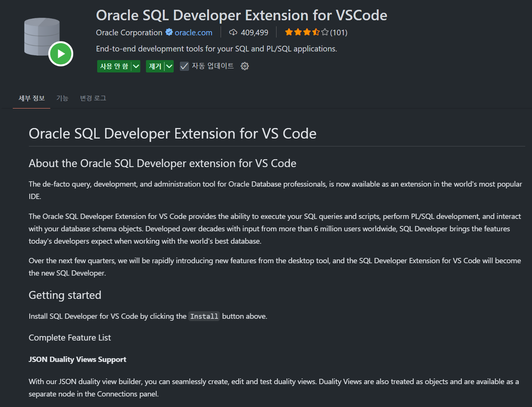Click the cloud download count icon

click(233, 32)
